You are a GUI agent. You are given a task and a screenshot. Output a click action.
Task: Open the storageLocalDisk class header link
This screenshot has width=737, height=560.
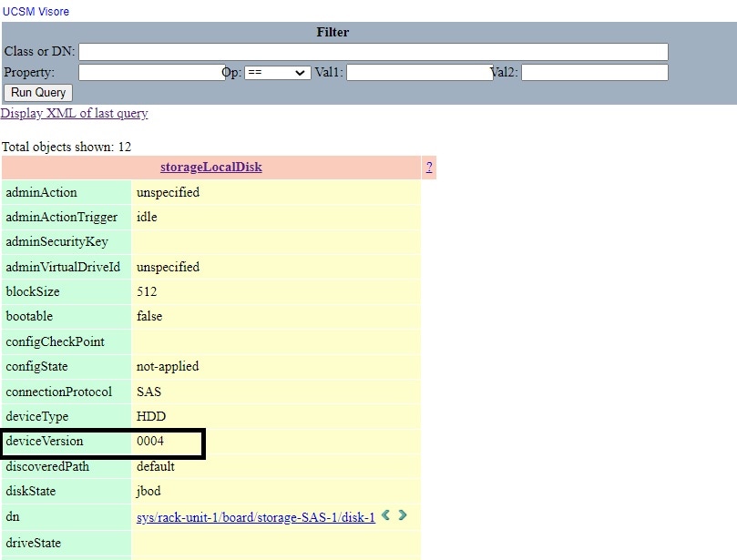point(211,168)
